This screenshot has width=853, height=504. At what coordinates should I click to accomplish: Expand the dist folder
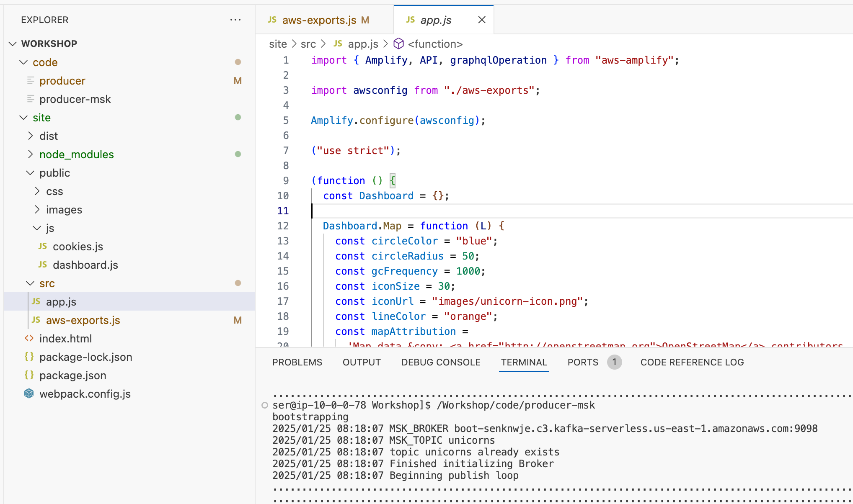click(x=30, y=136)
